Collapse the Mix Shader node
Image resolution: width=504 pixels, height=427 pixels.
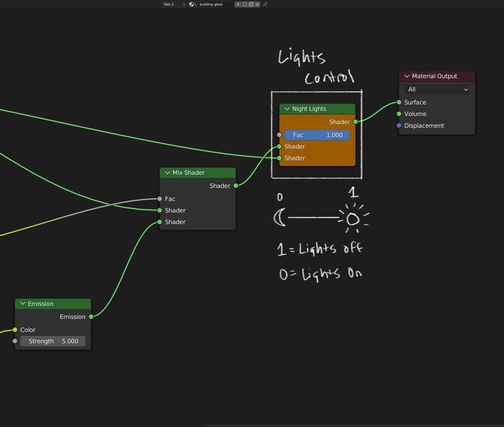[x=167, y=173]
